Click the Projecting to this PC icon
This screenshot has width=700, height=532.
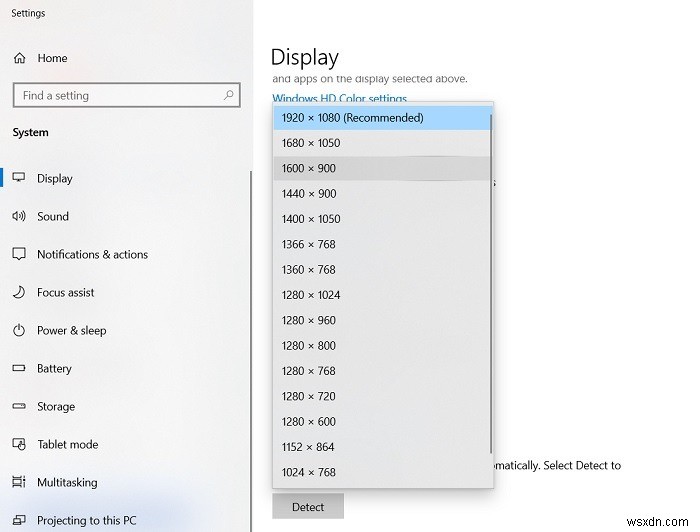[x=19, y=520]
